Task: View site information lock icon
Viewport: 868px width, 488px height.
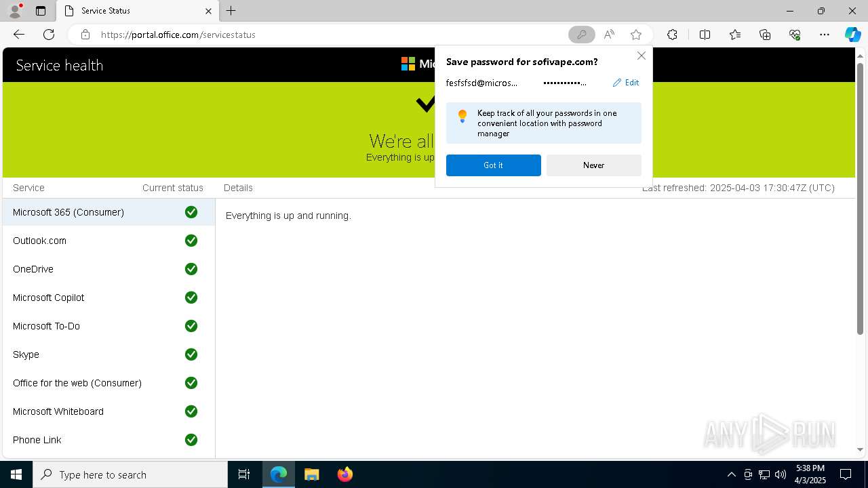Action: 85,35
